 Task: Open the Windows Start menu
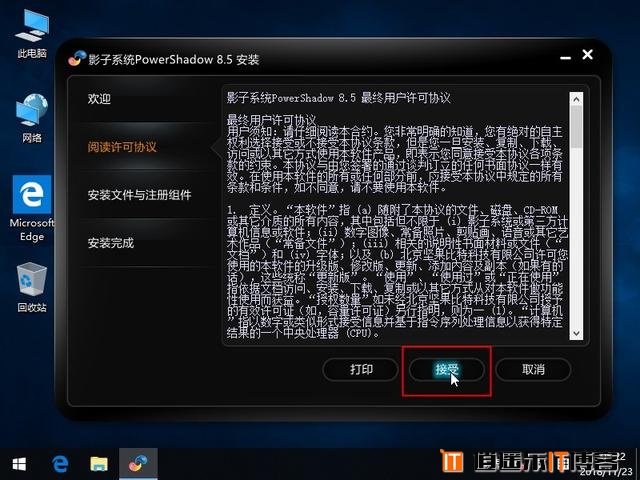19,464
